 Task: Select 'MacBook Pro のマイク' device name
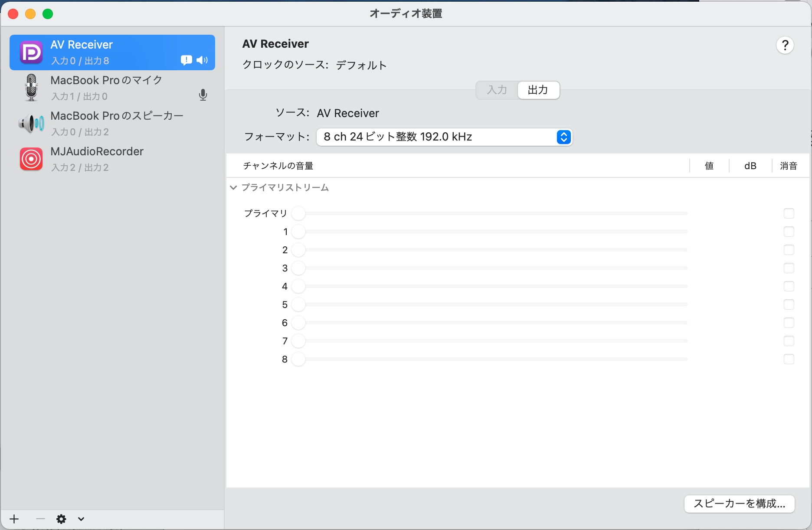(106, 80)
